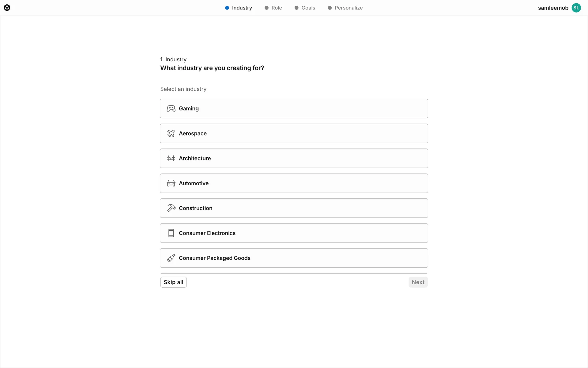Screen dimensions: 588x368
Task: Click the Unity logo icon
Action: tap(7, 8)
